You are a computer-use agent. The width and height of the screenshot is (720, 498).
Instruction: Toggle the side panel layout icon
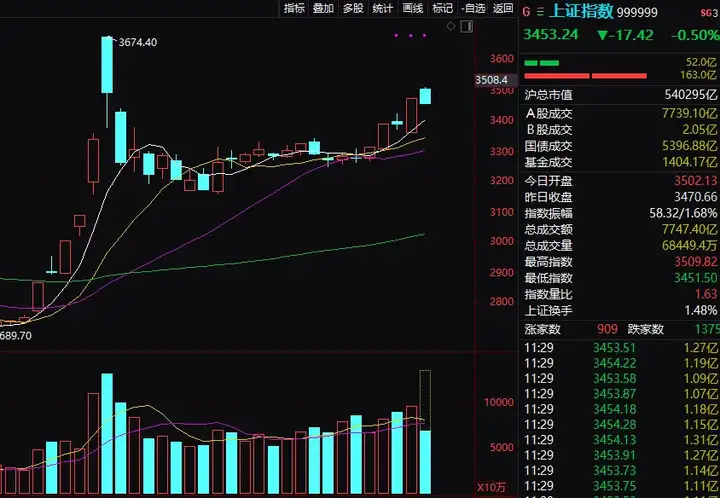tap(467, 27)
